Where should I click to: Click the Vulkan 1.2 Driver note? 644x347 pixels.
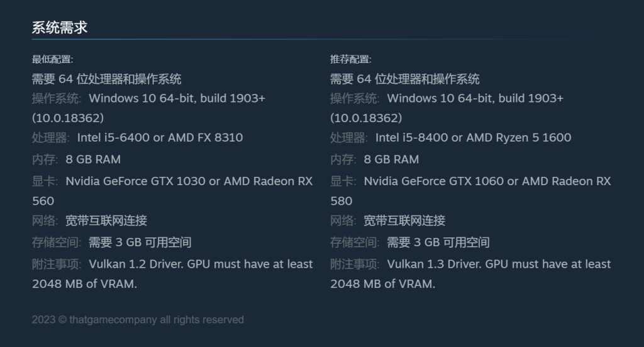click(x=200, y=264)
